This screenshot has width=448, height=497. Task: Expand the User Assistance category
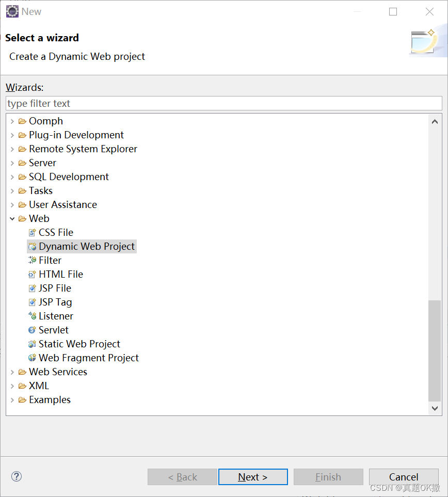click(12, 205)
